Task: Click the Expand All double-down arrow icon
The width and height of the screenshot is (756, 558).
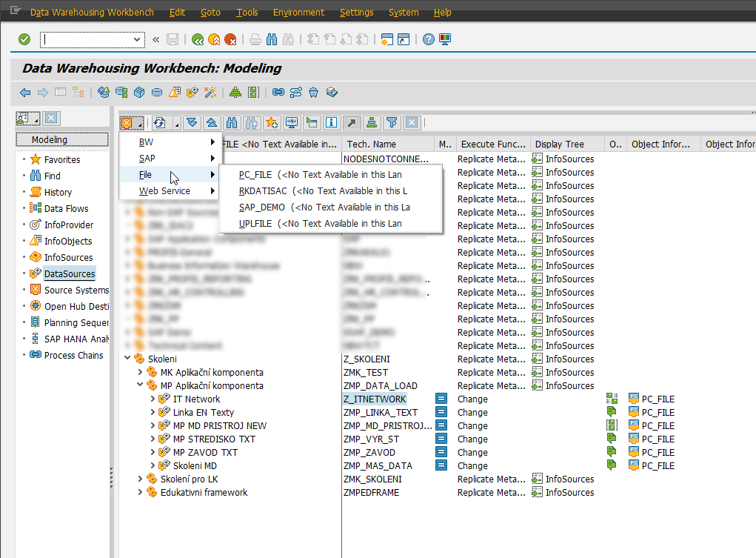Action: (x=193, y=122)
